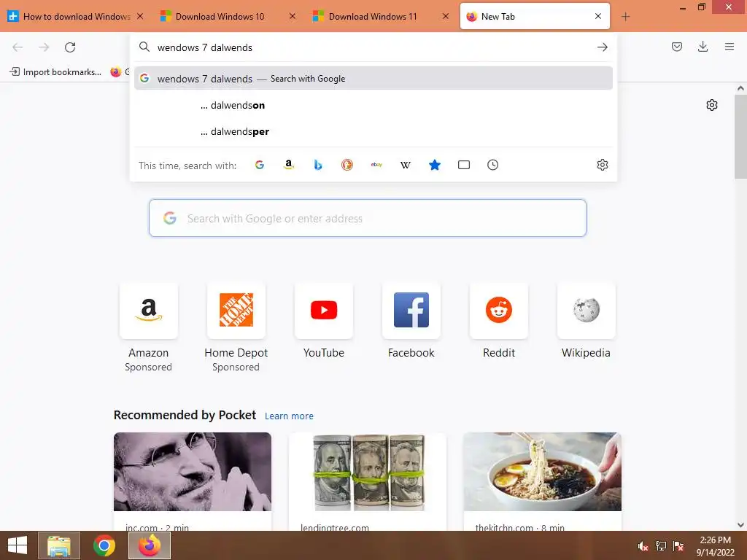This screenshot has height=560, width=747.
Task: Search this time with Wikipedia icon
Action: pos(406,165)
